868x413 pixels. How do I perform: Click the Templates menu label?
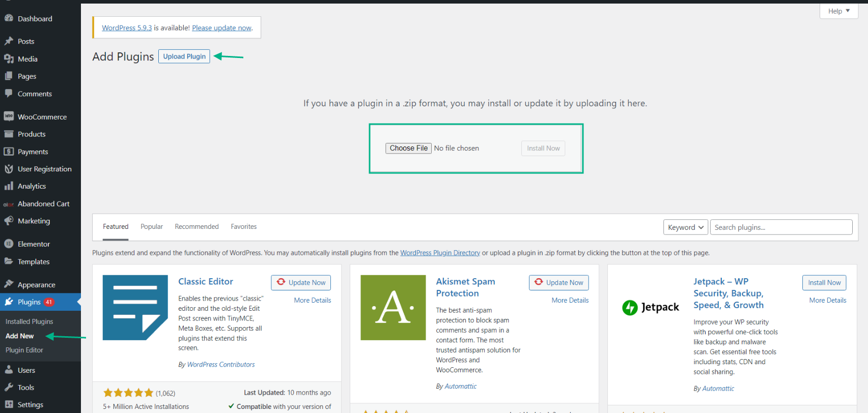34,262
